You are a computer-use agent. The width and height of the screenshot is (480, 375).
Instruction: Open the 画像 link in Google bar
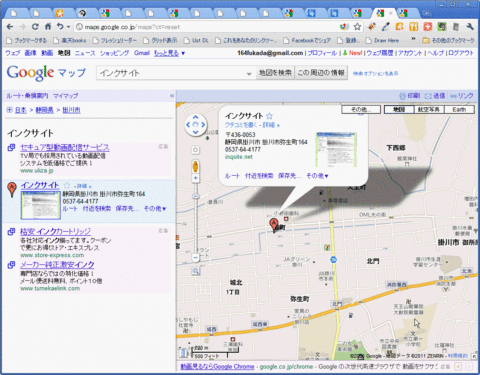click(x=30, y=53)
